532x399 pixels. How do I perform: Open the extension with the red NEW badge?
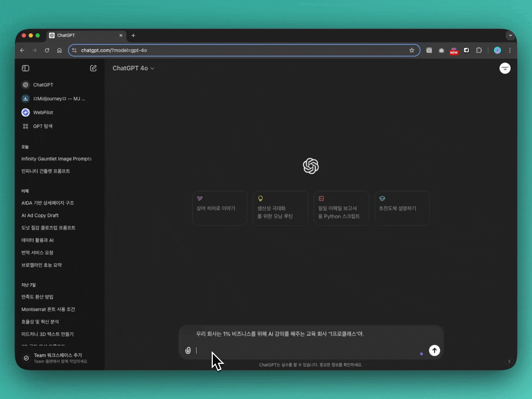(454, 51)
